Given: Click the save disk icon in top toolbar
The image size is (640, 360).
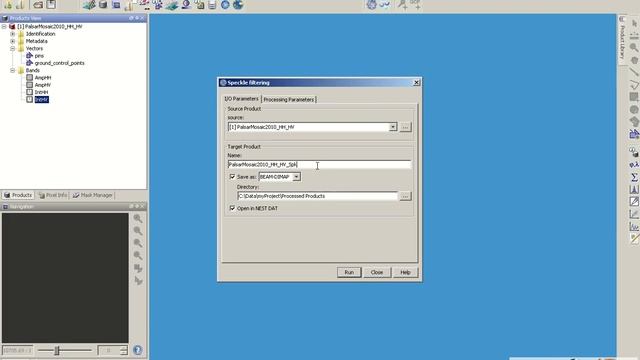Looking at the screenshot, I should 51,4.
